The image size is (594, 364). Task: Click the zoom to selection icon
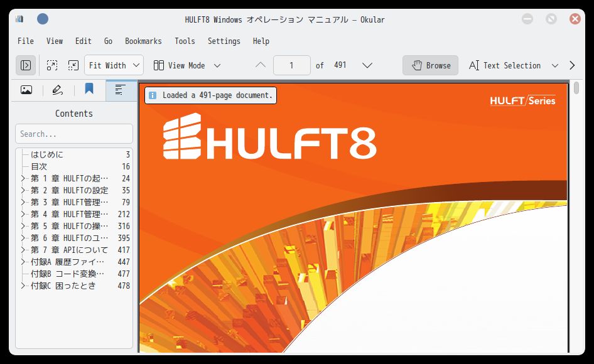73,65
